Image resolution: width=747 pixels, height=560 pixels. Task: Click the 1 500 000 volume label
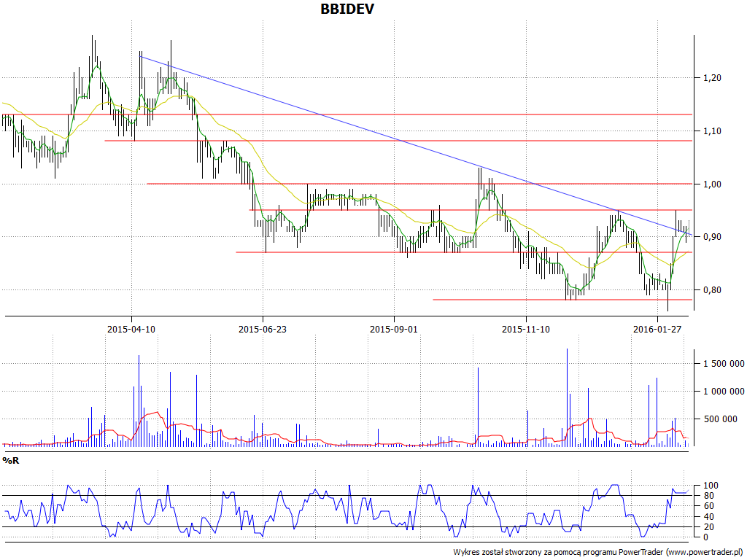tap(724, 364)
